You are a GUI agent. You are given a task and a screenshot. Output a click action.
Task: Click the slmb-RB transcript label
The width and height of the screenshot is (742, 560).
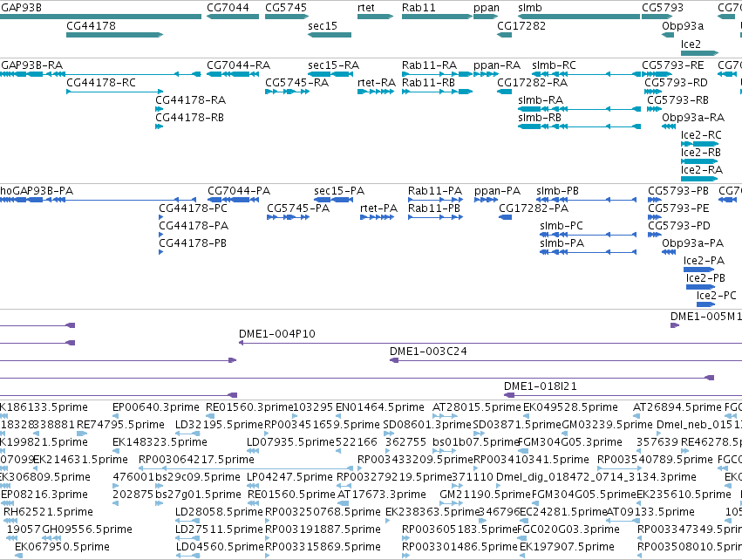pos(540,118)
